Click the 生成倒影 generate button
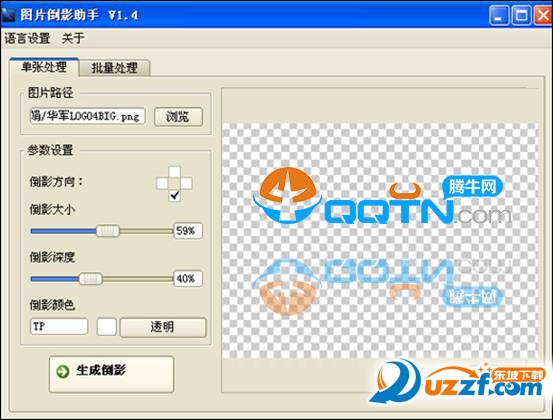 coord(111,374)
